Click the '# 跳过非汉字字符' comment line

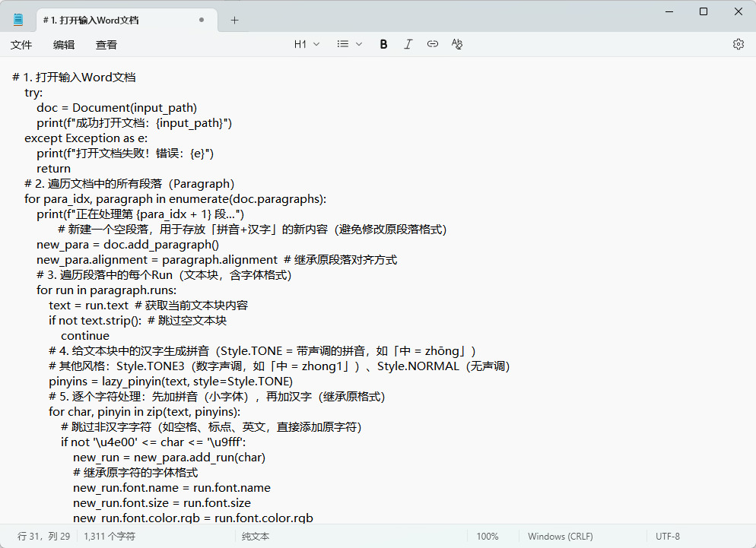211,426
